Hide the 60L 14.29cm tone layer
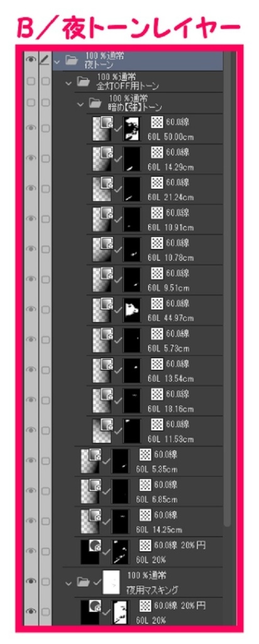Viewport: 259px width, 644px height. [31, 158]
